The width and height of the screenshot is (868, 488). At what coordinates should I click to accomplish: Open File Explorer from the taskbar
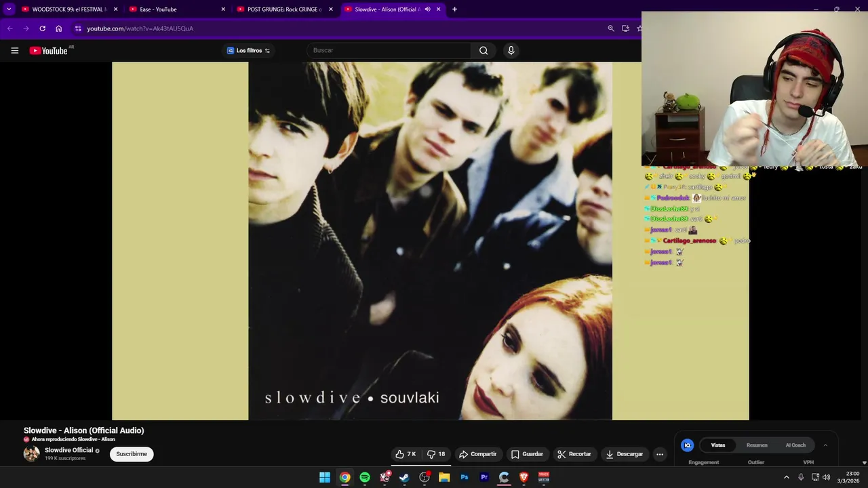pos(444,477)
